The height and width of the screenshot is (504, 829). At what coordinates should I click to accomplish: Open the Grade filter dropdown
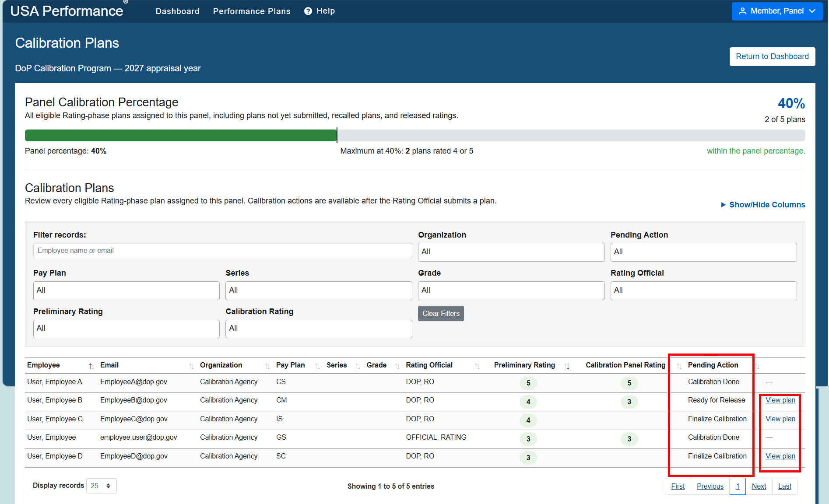tap(511, 290)
